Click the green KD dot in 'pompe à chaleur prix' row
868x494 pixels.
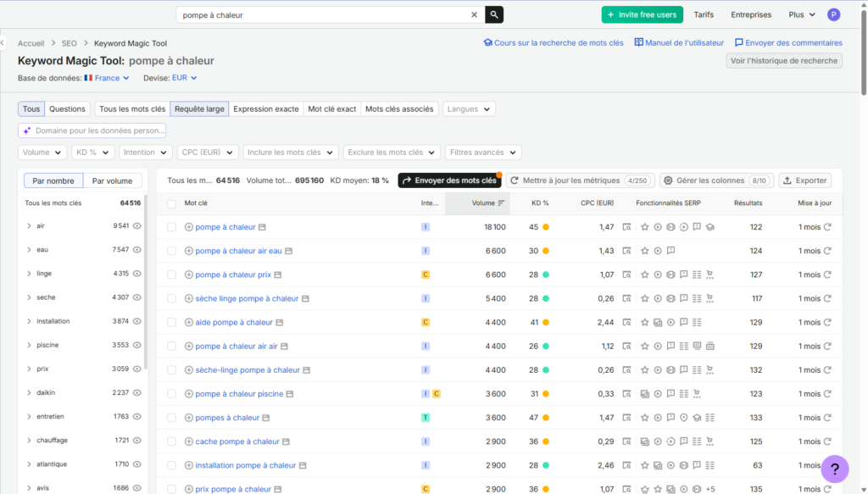(546, 275)
